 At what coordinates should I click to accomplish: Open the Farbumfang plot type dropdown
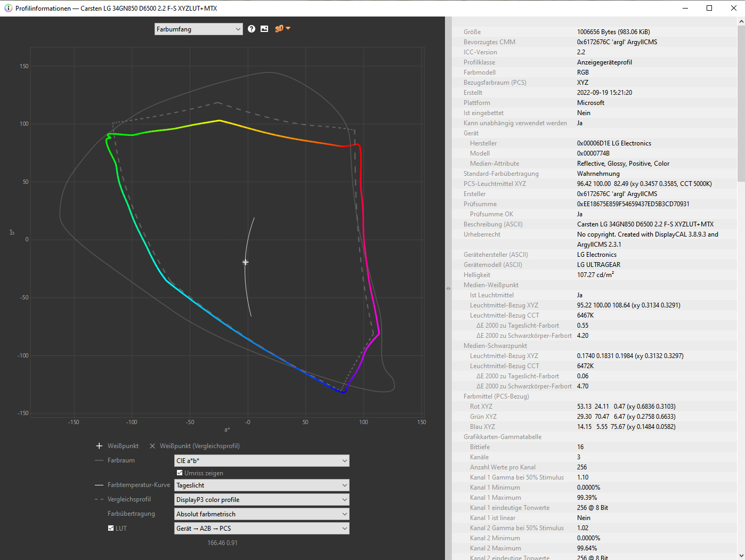point(199,29)
